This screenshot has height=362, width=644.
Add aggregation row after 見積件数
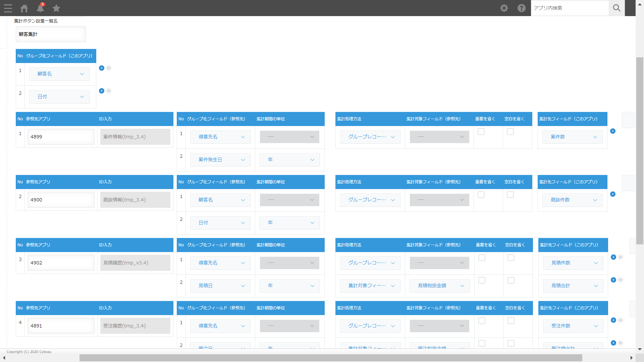coord(613,257)
